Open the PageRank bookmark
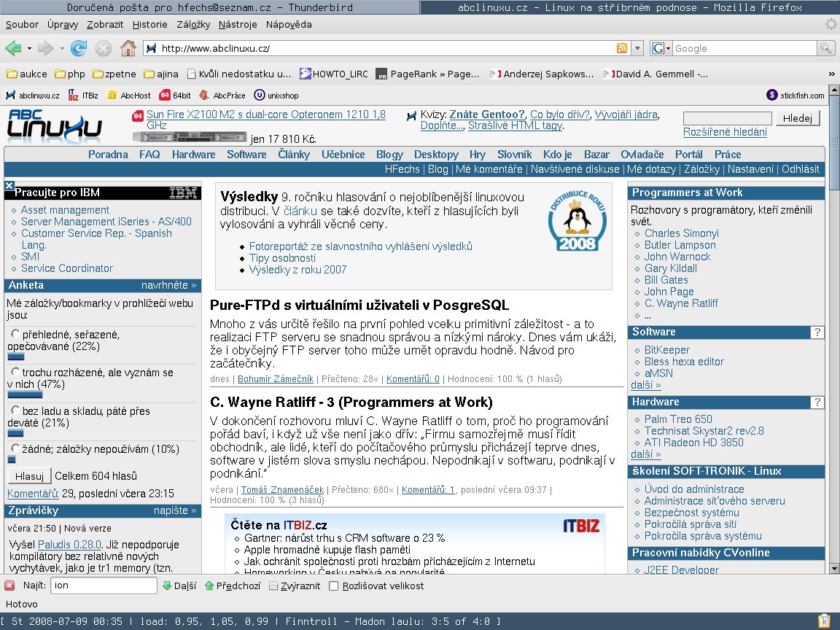 pyautogui.click(x=427, y=74)
